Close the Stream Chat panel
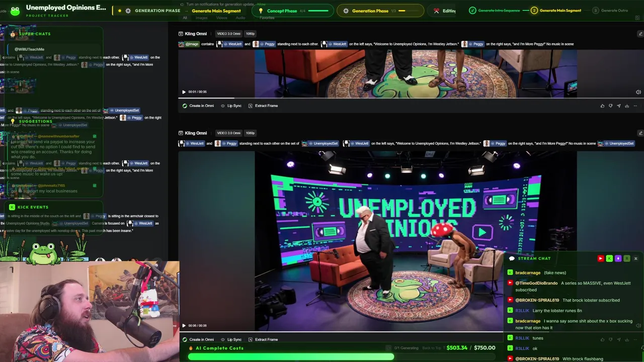The width and height of the screenshot is (644, 362). click(x=635, y=258)
